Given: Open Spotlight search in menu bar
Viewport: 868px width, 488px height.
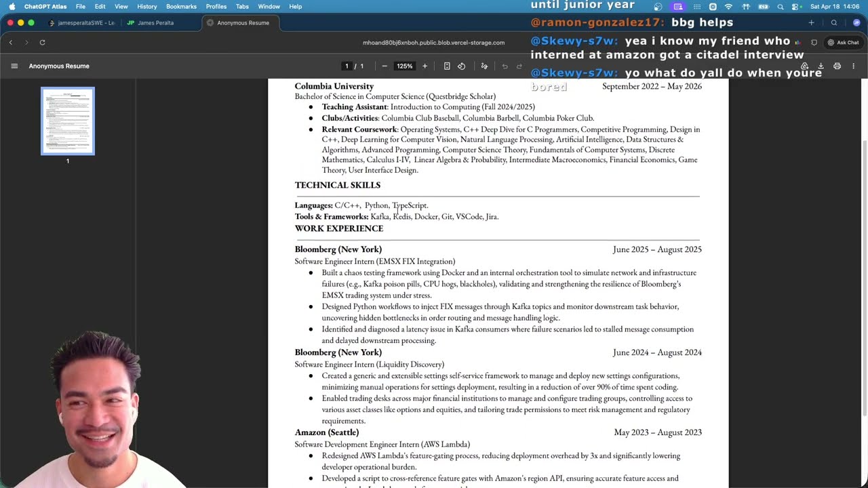Looking at the screenshot, I should (x=781, y=6).
